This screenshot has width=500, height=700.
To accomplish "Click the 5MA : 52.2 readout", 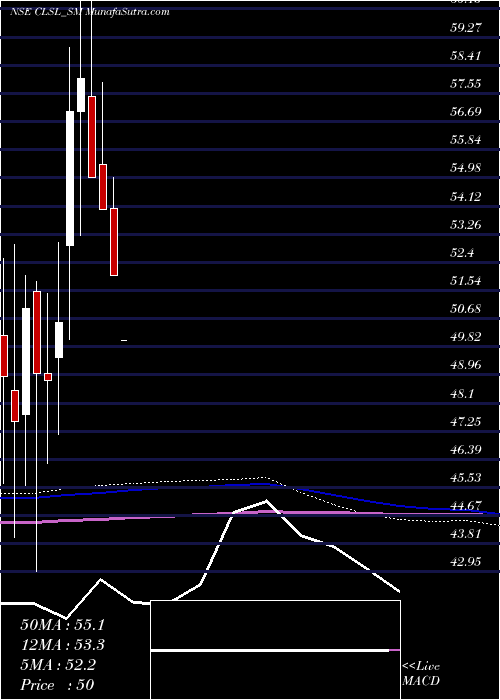I will pyautogui.click(x=58, y=665).
